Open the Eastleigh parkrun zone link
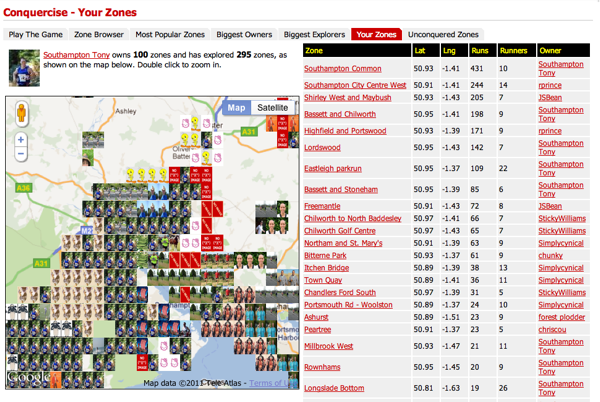Viewport: 600px width, 402px height. pos(333,168)
